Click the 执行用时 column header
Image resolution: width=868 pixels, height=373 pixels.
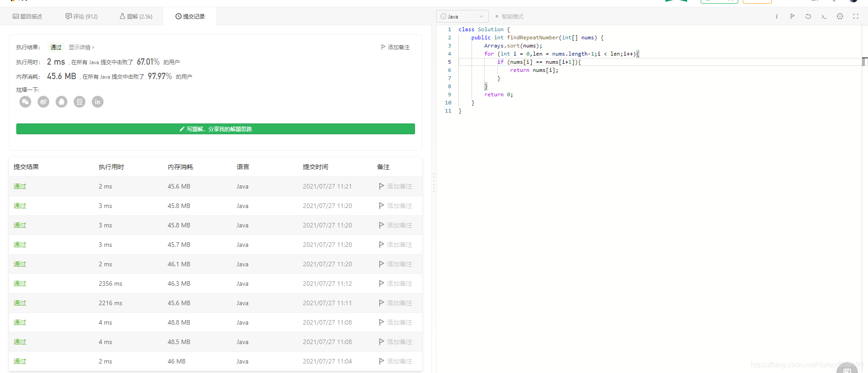111,167
